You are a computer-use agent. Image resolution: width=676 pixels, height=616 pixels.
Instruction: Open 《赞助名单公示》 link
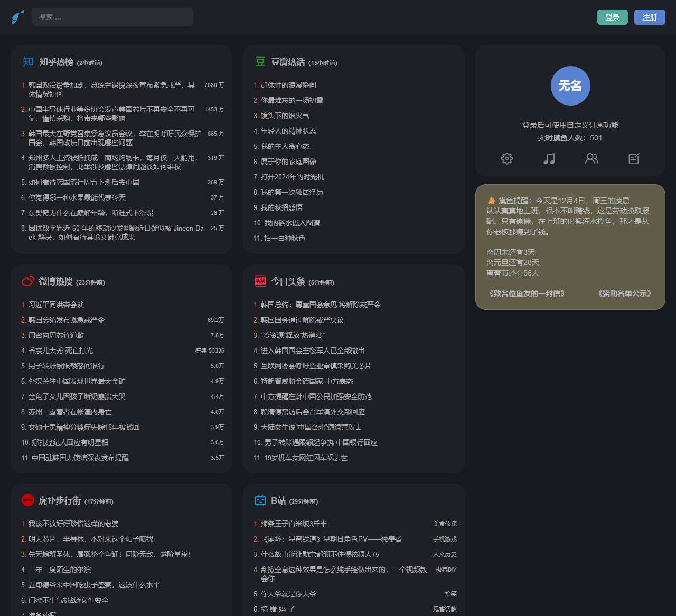pos(624,293)
